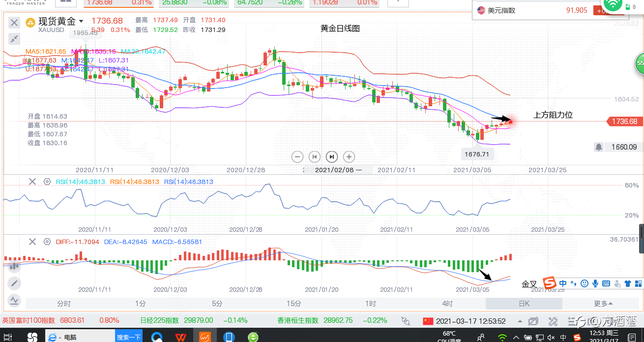The image size is (644, 342).
Task: Open the indicator line-chart icon
Action: pyautogui.click(x=14, y=300)
